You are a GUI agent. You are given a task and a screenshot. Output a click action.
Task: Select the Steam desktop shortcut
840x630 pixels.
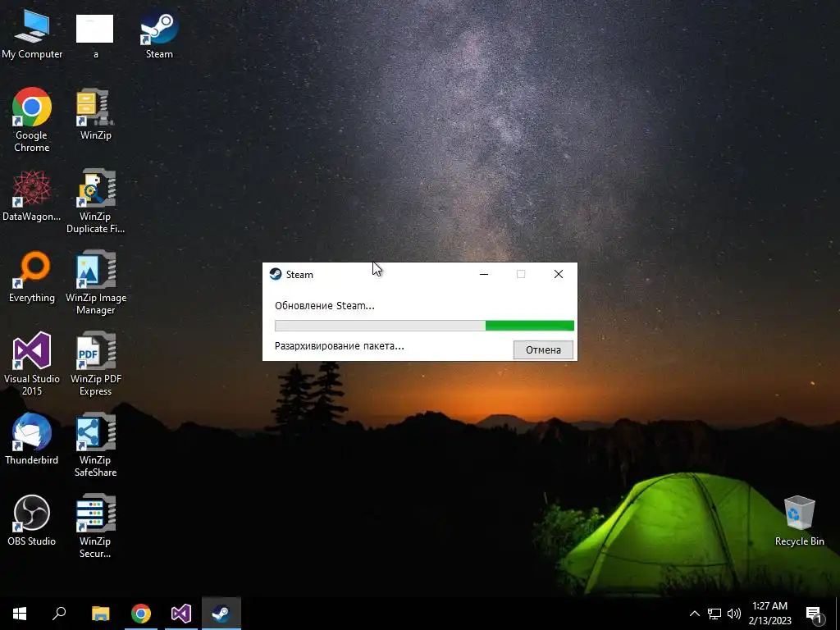tap(159, 33)
